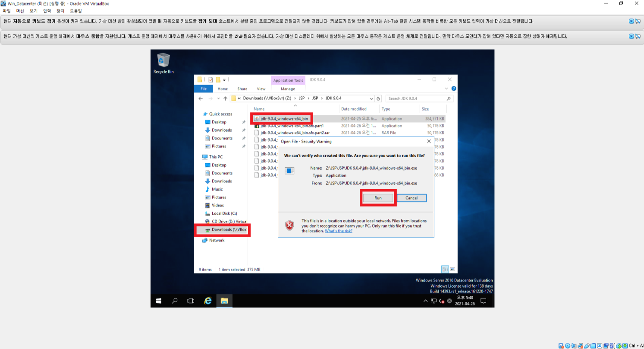This screenshot has width=644, height=349.
Task: Sort files by the Size column header
Action: (425, 109)
